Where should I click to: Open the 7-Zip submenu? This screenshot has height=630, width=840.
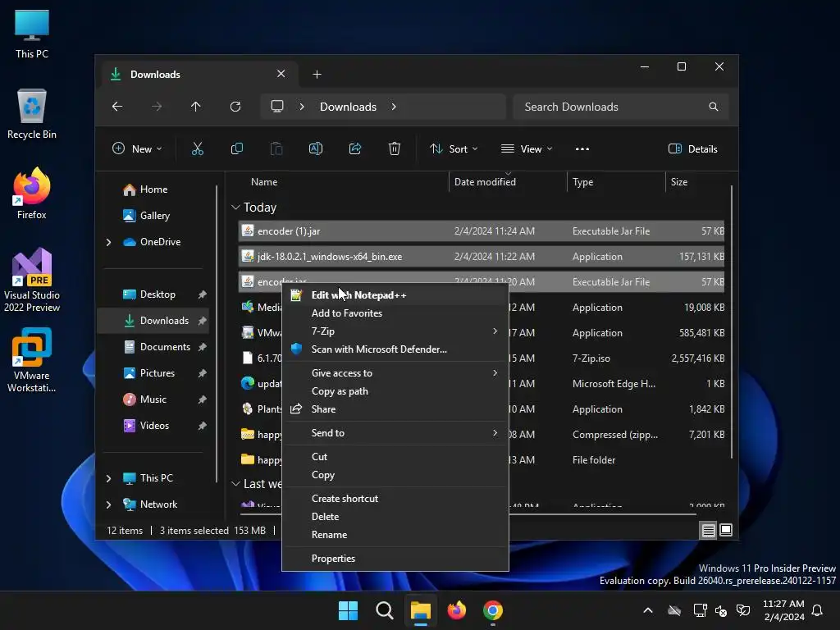point(395,331)
